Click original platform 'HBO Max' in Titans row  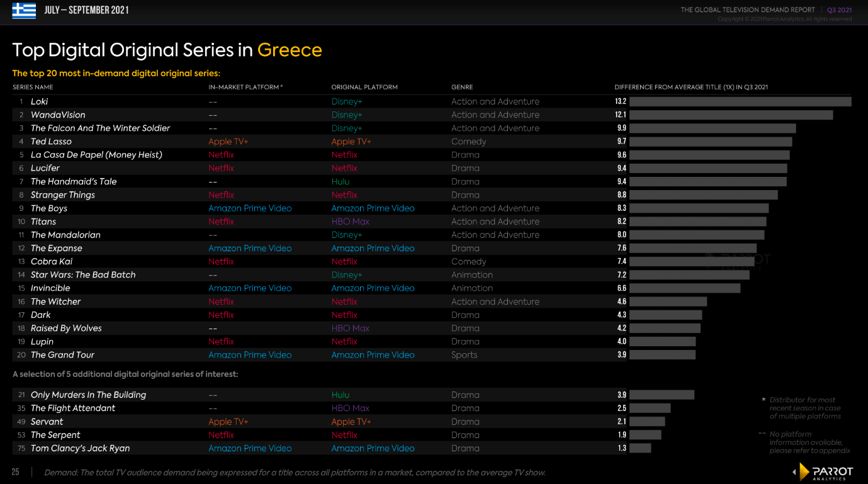coord(351,222)
